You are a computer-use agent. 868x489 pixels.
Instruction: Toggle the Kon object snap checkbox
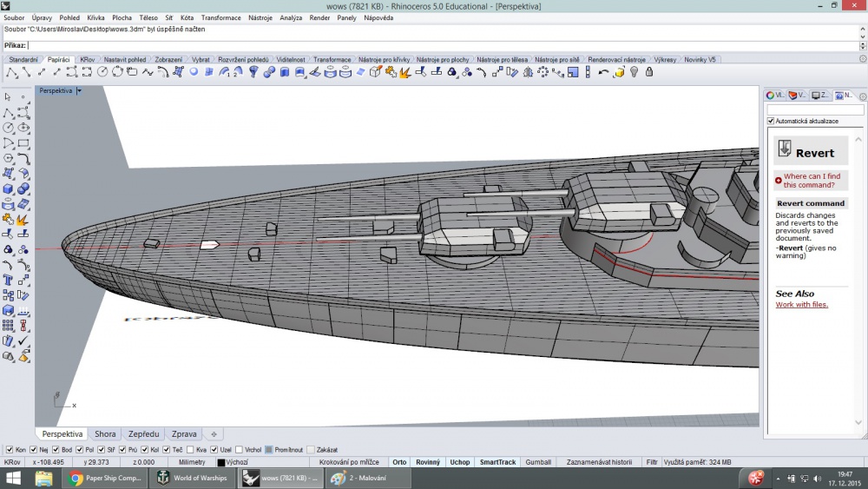[x=10, y=450]
